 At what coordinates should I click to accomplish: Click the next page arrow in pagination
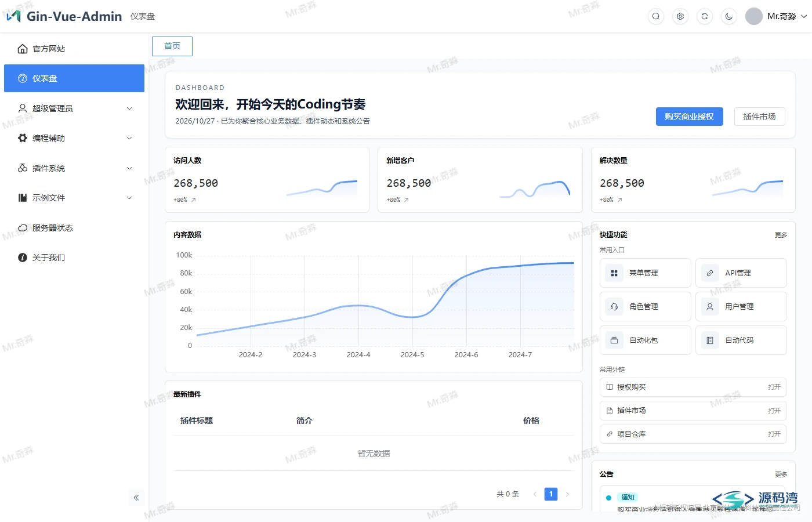567,494
